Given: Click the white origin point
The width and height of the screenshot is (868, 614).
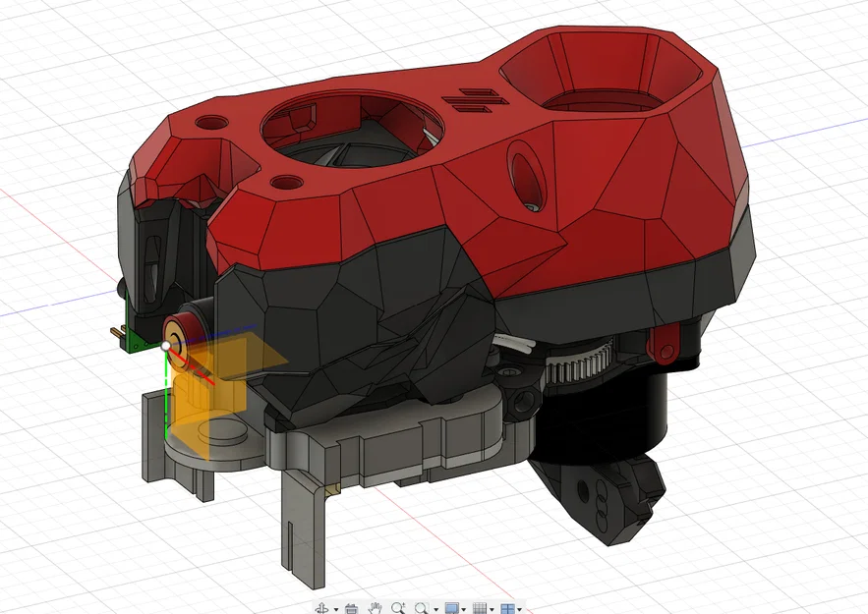Looking at the screenshot, I should click(x=166, y=346).
